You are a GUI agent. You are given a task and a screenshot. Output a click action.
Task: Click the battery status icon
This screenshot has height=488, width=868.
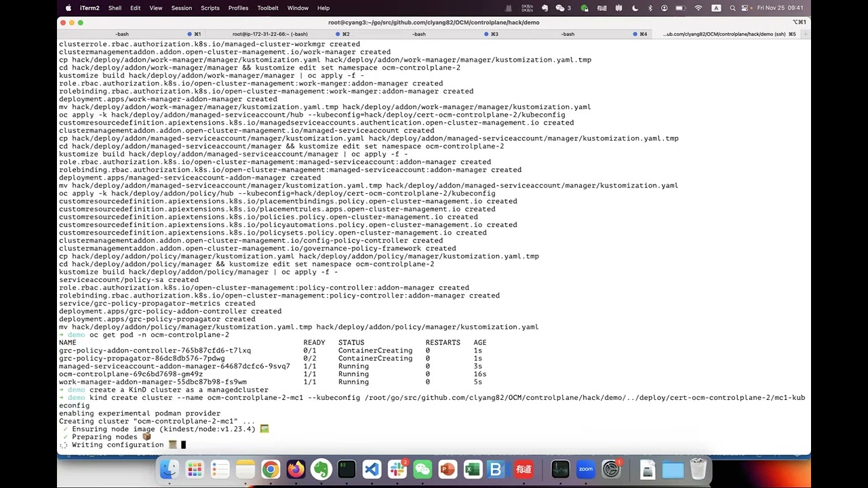(x=679, y=8)
